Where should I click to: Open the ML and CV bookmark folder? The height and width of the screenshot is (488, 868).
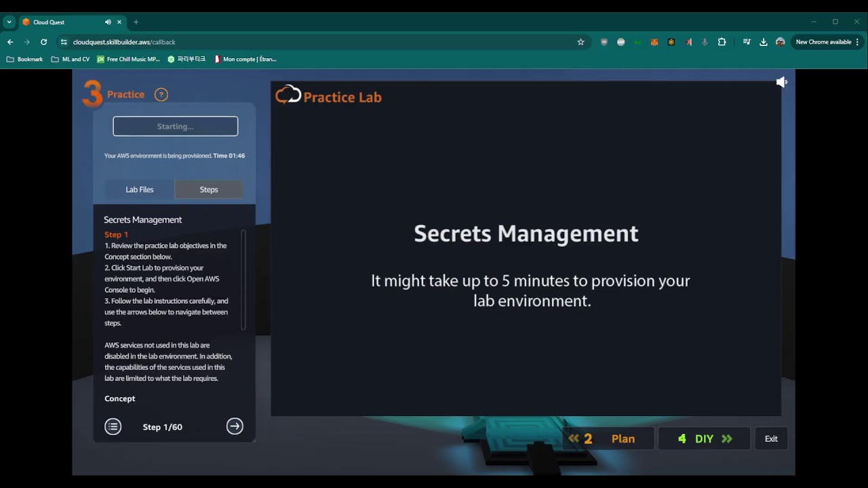[x=71, y=59]
